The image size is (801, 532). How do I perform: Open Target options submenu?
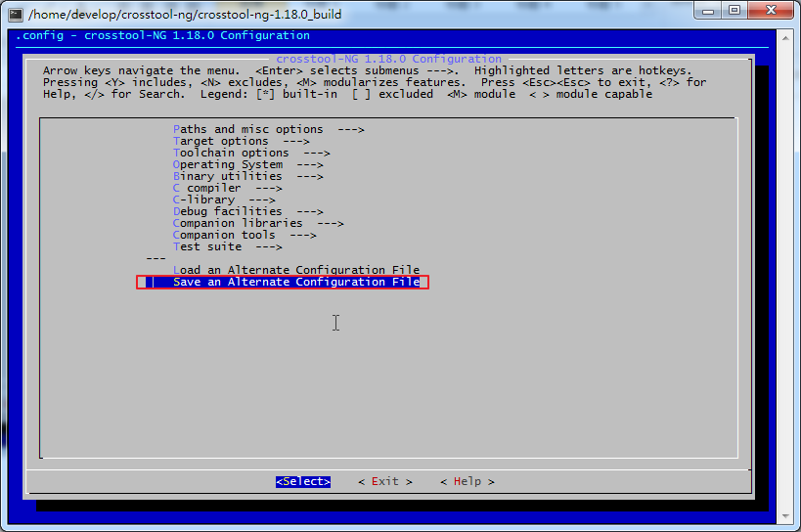[242, 141]
